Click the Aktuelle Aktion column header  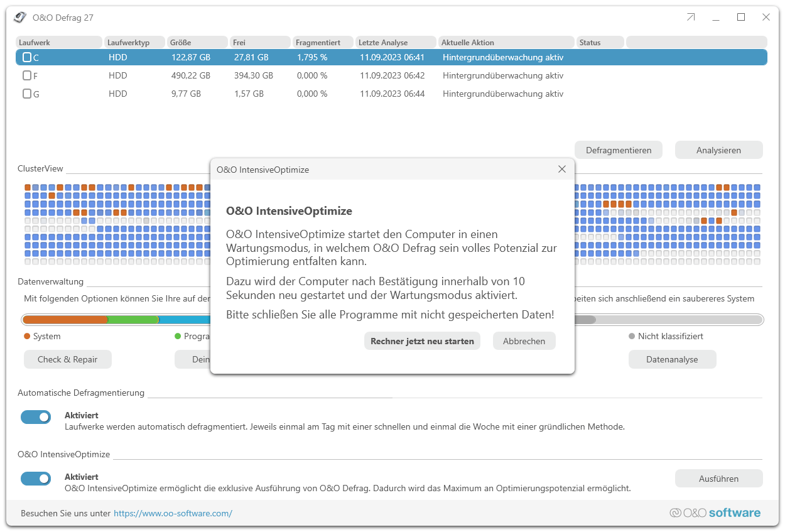(506, 42)
